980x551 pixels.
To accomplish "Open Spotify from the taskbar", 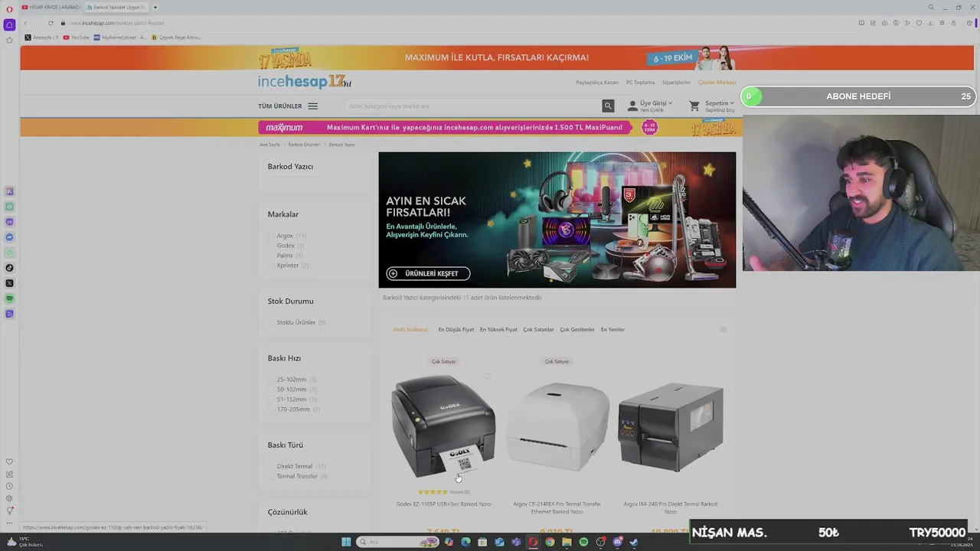I will [x=583, y=542].
